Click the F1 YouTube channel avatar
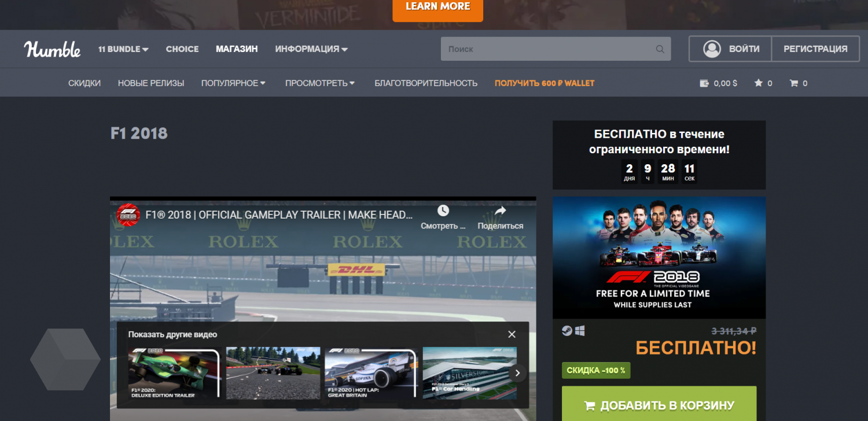 tap(128, 215)
